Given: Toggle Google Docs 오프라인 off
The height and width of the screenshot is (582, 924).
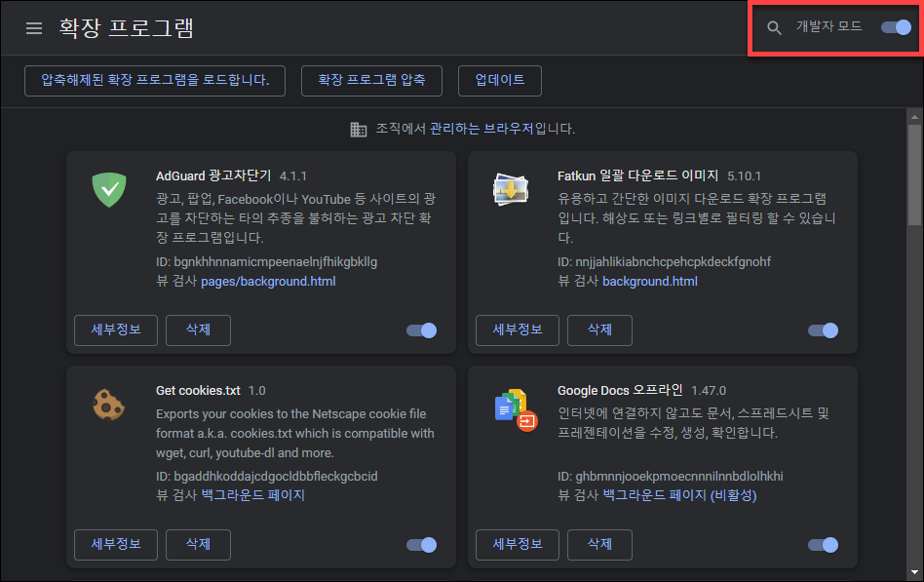Looking at the screenshot, I should point(823,544).
